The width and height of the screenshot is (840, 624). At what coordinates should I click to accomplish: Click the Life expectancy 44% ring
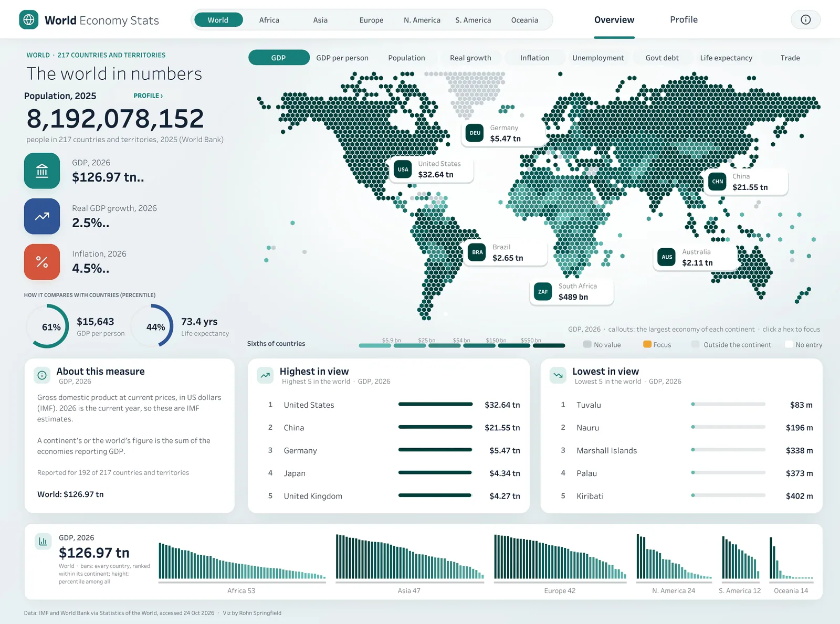coord(152,326)
